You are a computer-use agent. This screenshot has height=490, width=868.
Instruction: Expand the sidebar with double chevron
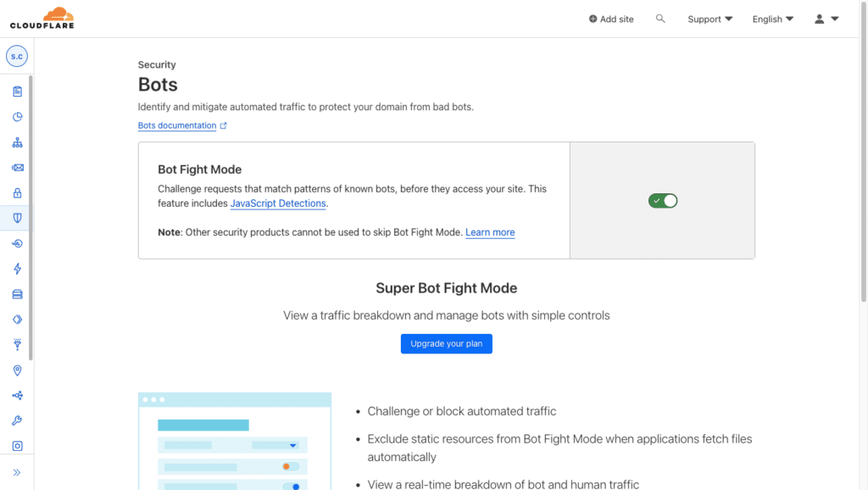(17, 472)
